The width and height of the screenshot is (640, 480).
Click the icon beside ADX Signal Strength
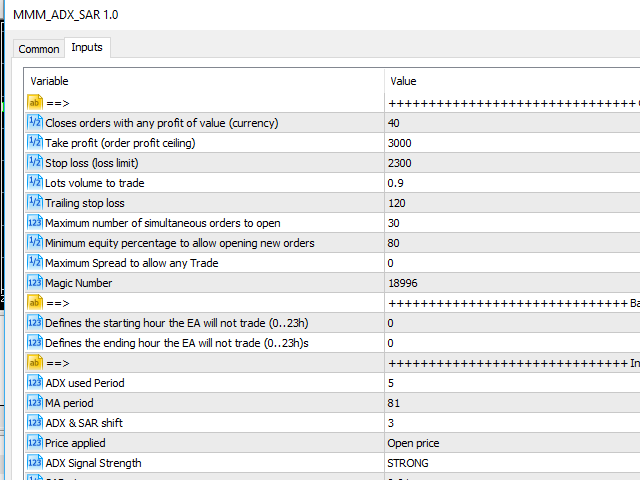(35, 463)
